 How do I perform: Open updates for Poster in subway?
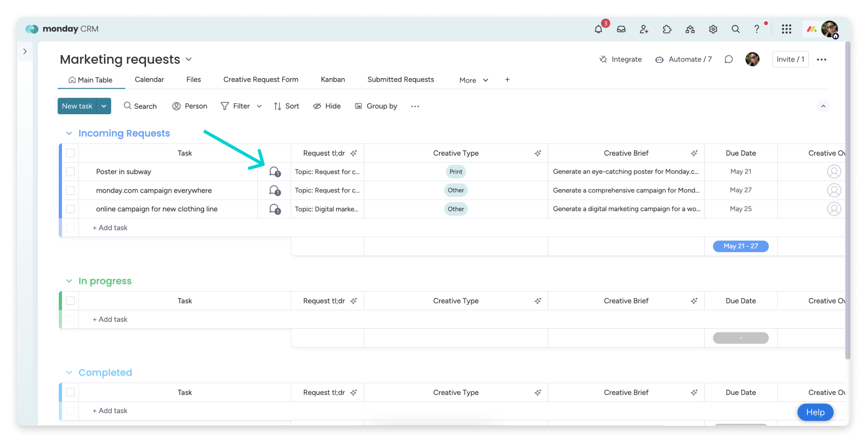274,172
